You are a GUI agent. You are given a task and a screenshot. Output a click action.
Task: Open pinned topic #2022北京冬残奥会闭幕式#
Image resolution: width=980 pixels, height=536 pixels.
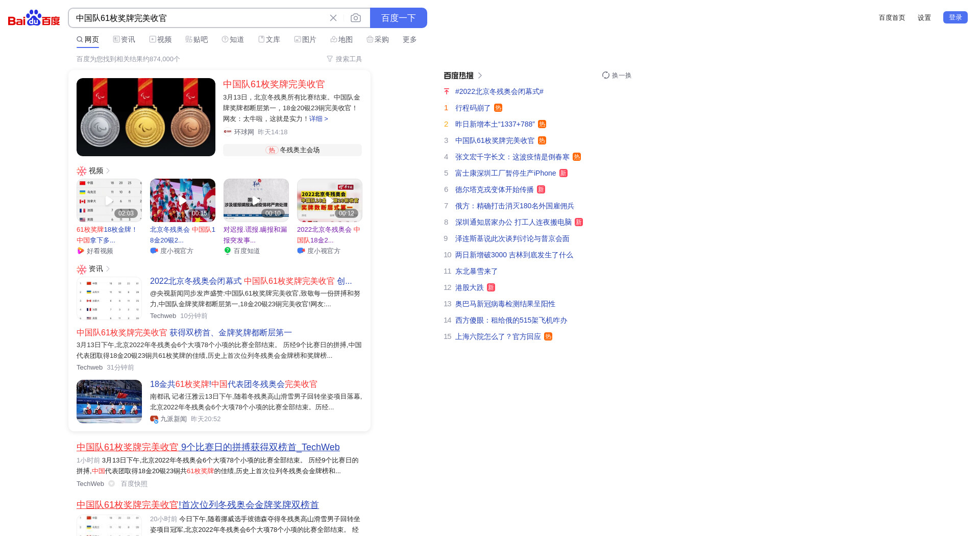click(499, 91)
